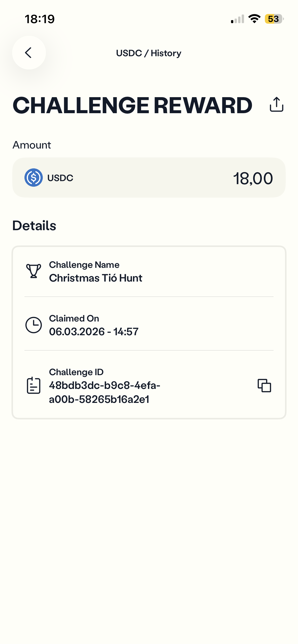Tap the USDC / History header title
Image resolution: width=298 pixels, height=644 pixels.
(x=149, y=53)
